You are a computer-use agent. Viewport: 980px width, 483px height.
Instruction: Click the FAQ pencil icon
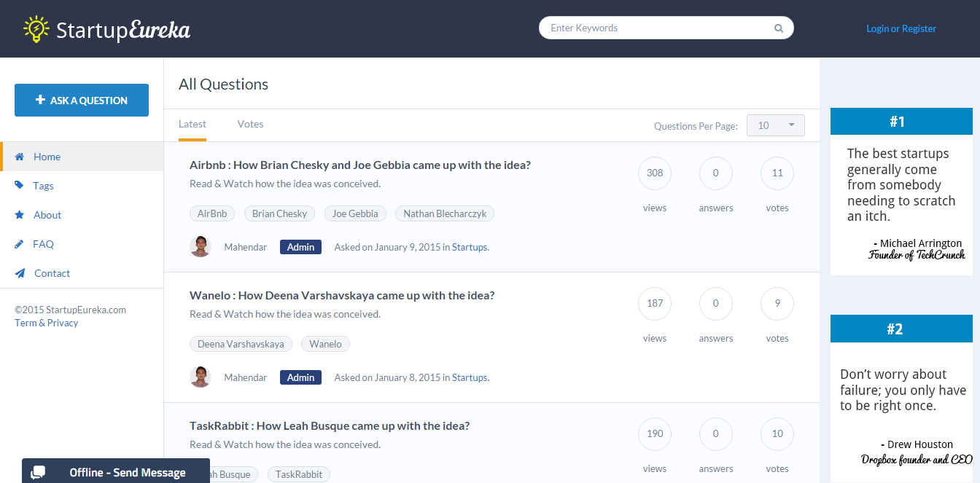[x=19, y=244]
